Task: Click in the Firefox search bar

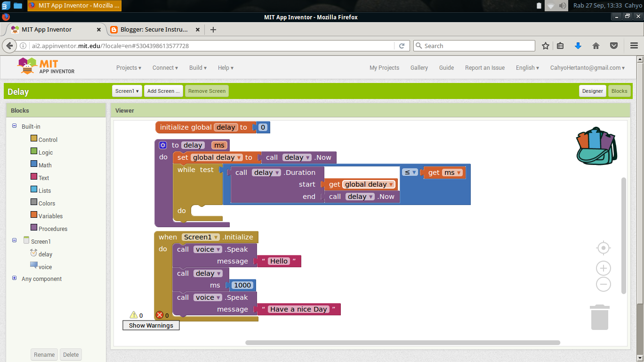Action: (473, 46)
